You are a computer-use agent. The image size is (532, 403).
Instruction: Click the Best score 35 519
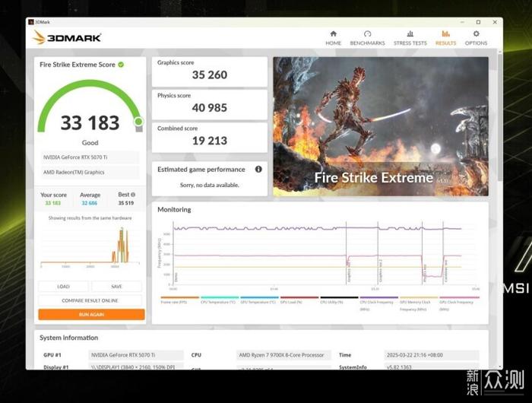click(x=126, y=203)
